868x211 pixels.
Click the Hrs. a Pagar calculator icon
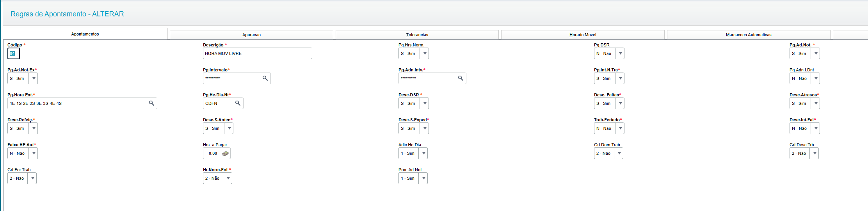[x=225, y=154]
